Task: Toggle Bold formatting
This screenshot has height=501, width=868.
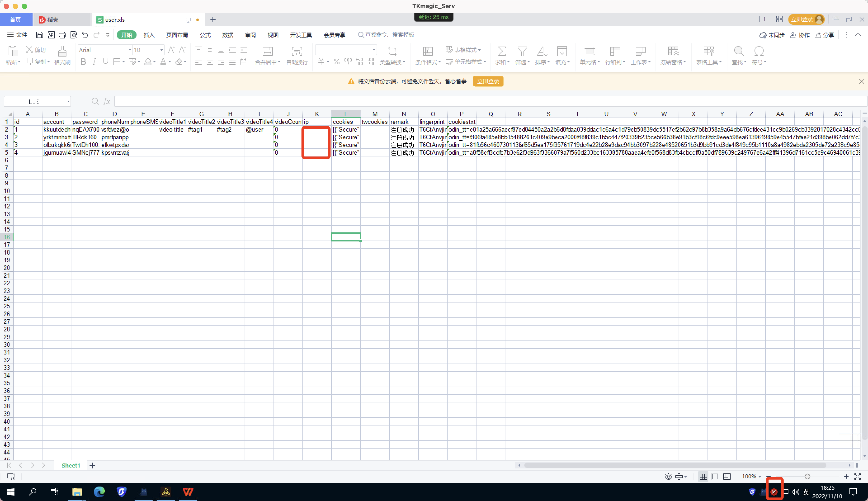Action: tap(83, 61)
